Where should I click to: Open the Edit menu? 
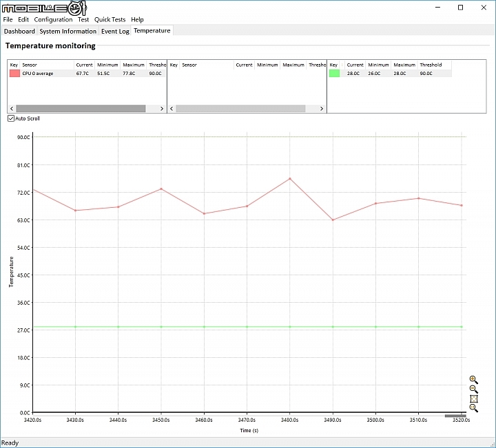click(23, 19)
